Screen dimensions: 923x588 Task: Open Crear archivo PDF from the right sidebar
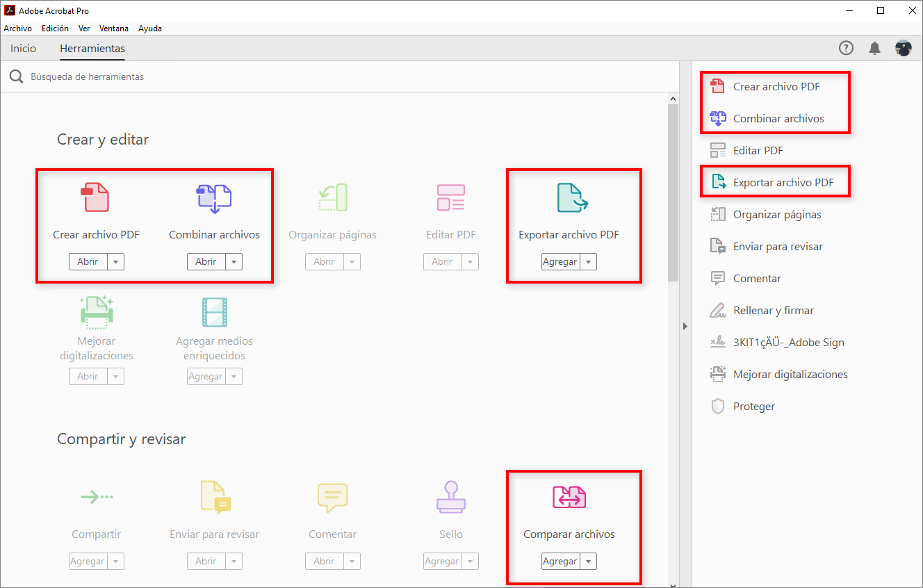765,87
